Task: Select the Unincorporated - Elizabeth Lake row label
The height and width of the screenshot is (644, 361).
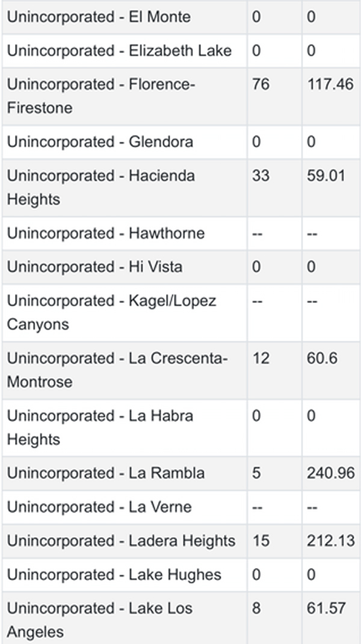Action: [x=119, y=51]
